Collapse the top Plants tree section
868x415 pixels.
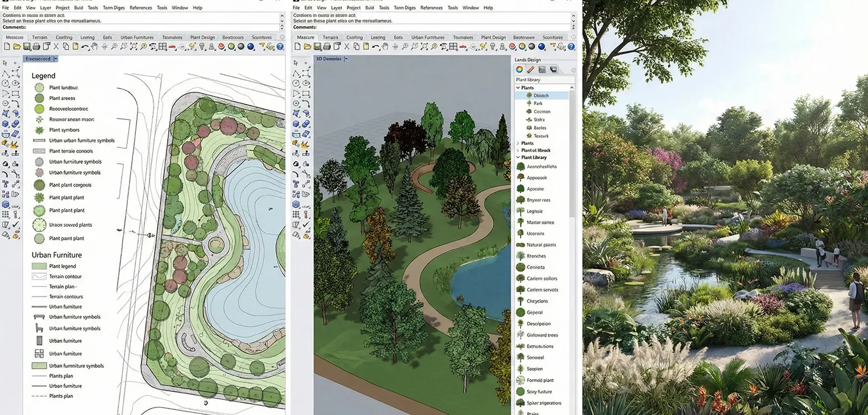tap(518, 88)
